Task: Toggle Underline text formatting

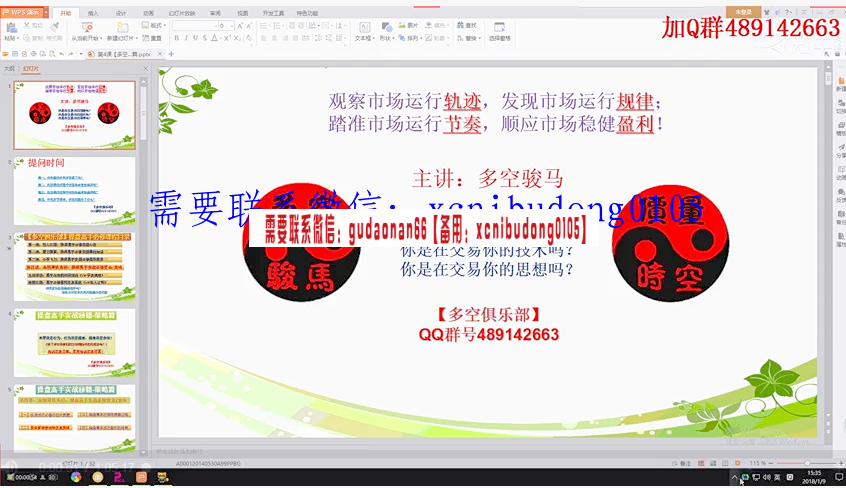Action: coord(198,38)
